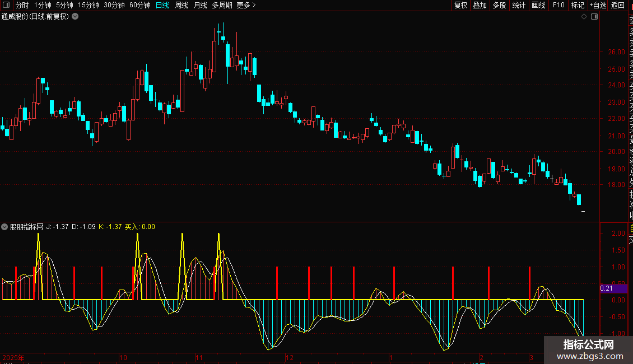Screen dimensions: 633x364
Task: Switch to the 分时 view
Action: (22, 5)
